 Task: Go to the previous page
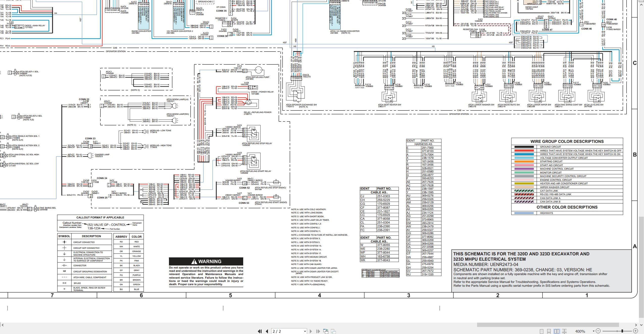[x=267, y=331]
